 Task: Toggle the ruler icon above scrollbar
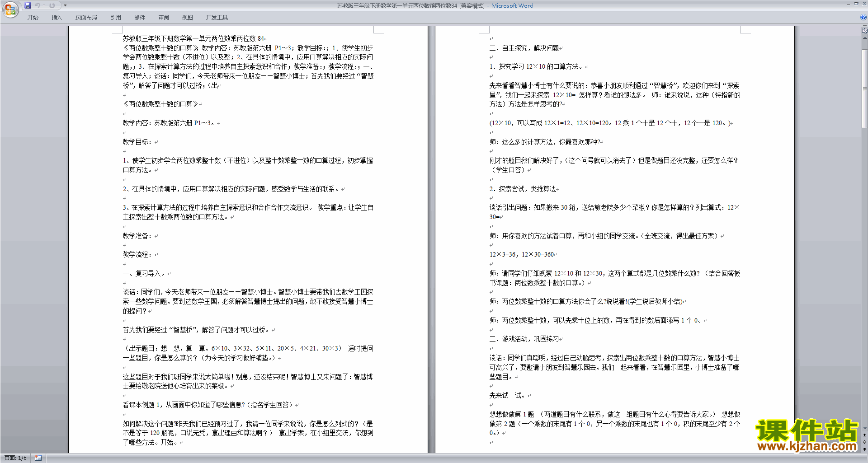click(865, 31)
